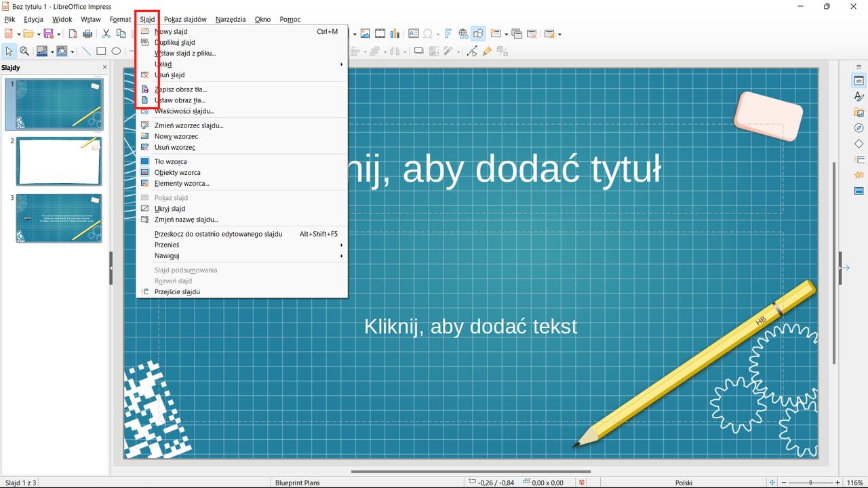Open the Nawiguj submenu
The height and width of the screenshot is (488, 868).
167,256
